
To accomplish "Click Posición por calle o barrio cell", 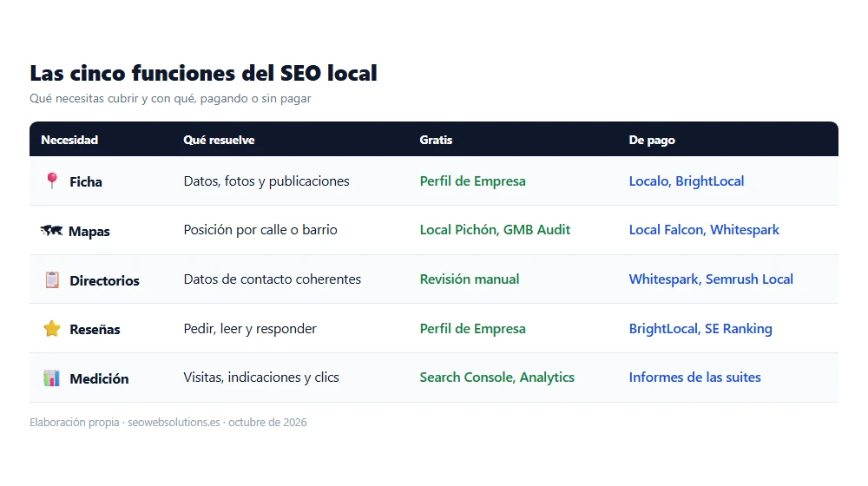I will click(260, 230).
